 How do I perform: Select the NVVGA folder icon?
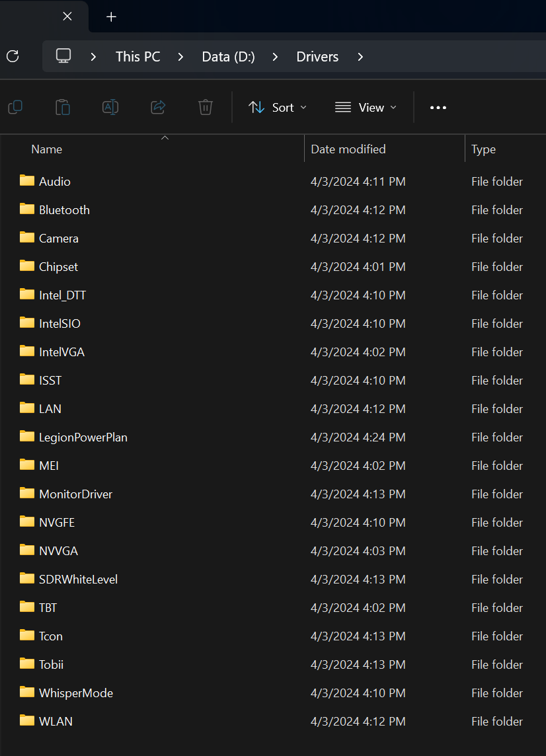(x=27, y=550)
